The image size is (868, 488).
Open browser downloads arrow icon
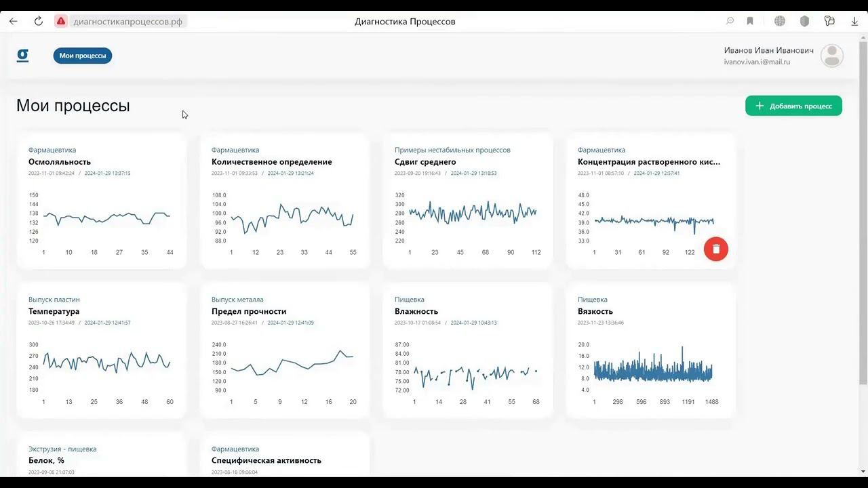coord(854,21)
